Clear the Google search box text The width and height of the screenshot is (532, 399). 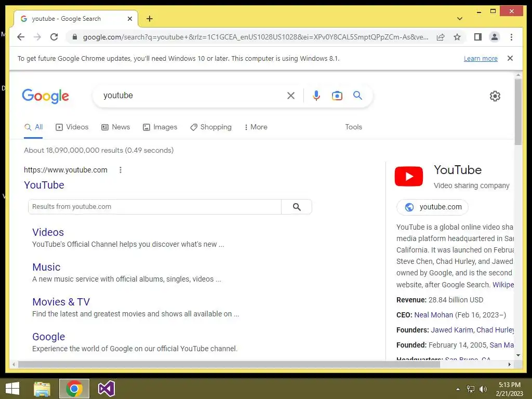pos(291,96)
